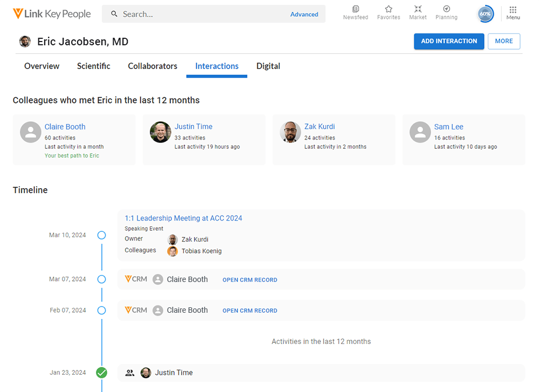Switch to the Scientific tab

(93, 66)
